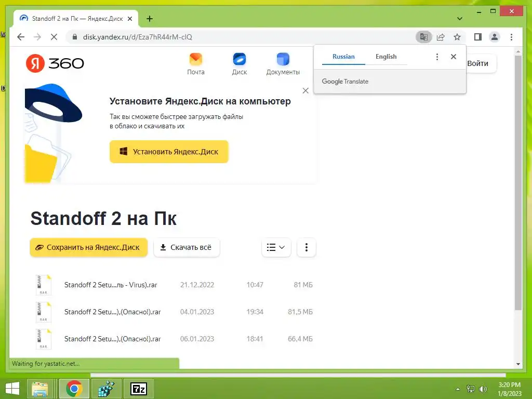
Task: Open the folder more-actions menu
Action: (x=307, y=247)
